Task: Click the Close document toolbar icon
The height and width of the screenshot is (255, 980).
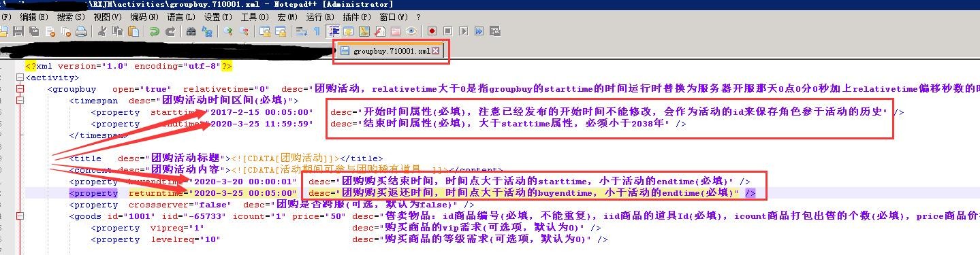Action: (x=50, y=31)
